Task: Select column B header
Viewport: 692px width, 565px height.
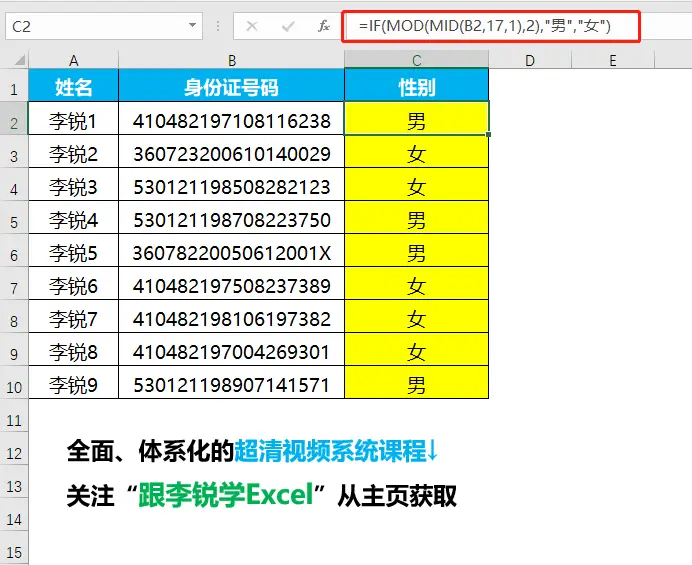Action: click(x=231, y=61)
